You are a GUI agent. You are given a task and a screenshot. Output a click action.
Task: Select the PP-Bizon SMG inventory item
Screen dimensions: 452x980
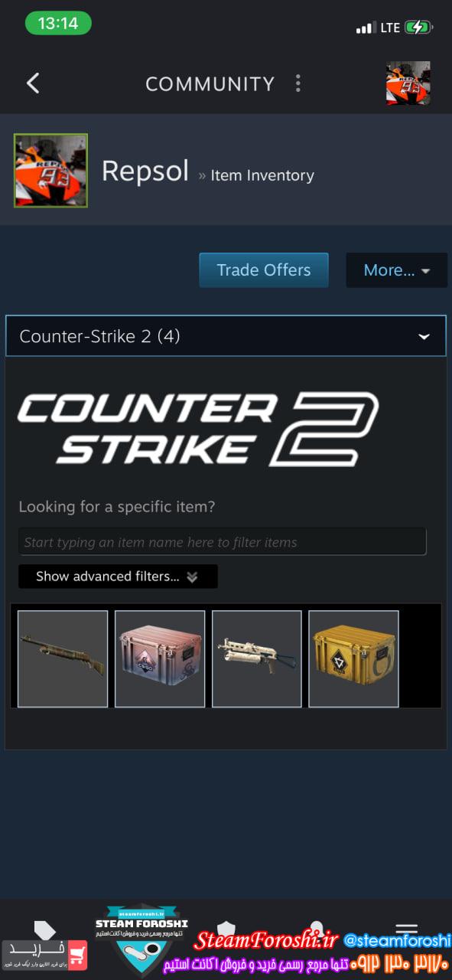click(x=257, y=658)
